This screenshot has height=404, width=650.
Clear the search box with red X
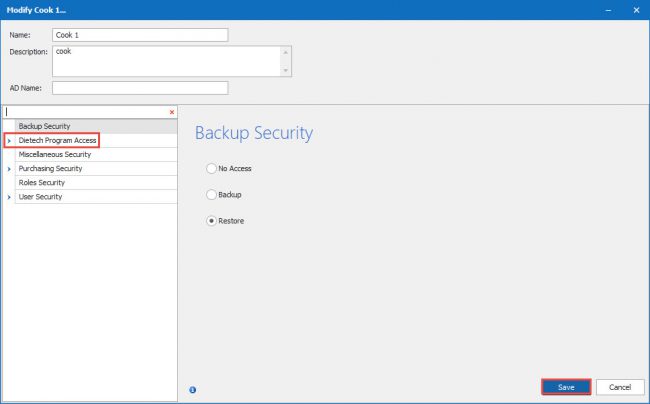tap(171, 112)
